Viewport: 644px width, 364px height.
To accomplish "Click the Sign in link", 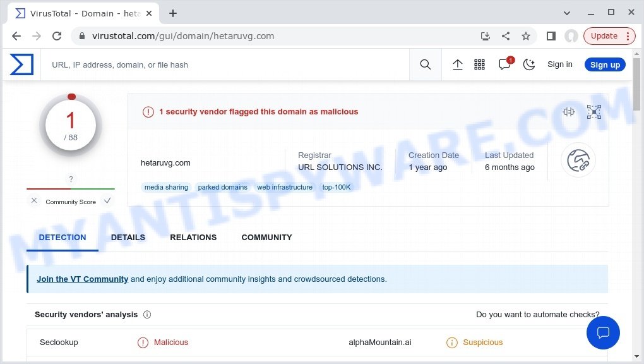I will pos(560,64).
